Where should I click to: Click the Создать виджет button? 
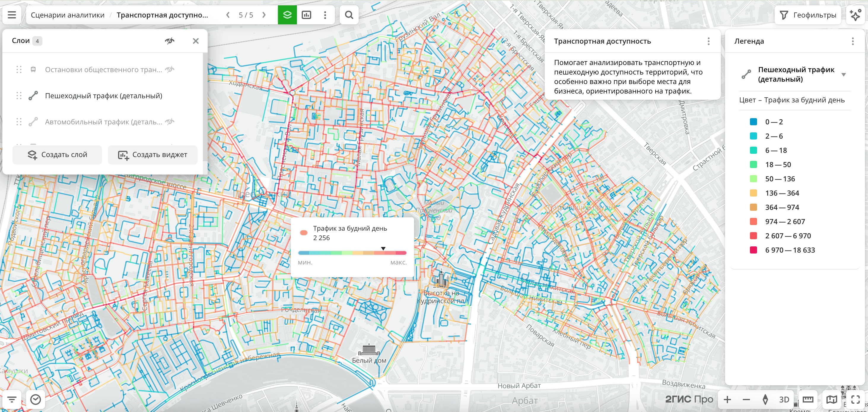[x=153, y=155]
